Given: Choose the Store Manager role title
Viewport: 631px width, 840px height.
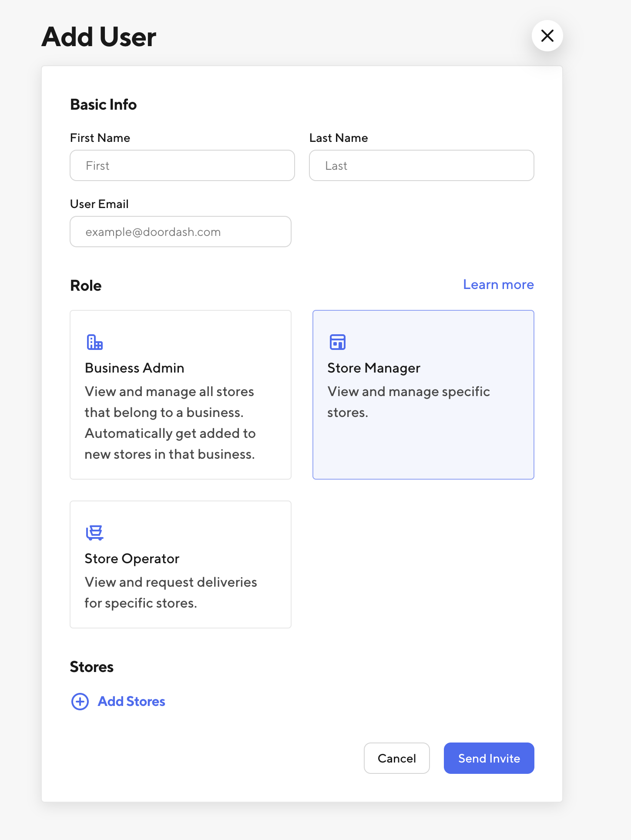Looking at the screenshot, I should click(373, 368).
